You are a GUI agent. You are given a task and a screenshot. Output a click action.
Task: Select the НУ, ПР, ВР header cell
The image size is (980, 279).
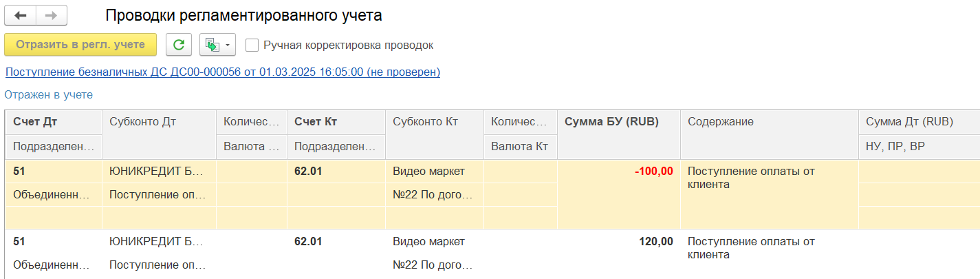(919, 147)
